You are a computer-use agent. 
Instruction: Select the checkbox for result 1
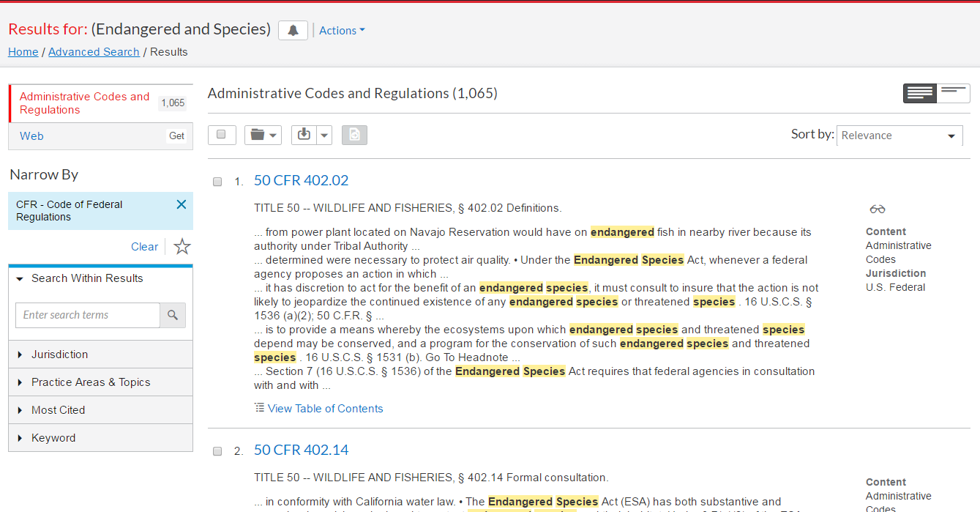pyautogui.click(x=217, y=181)
